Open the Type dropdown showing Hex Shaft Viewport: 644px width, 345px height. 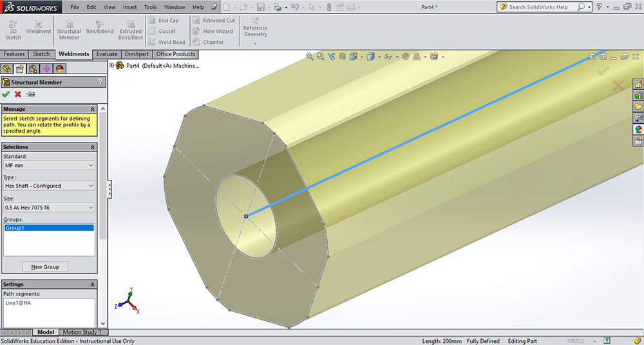coord(49,186)
